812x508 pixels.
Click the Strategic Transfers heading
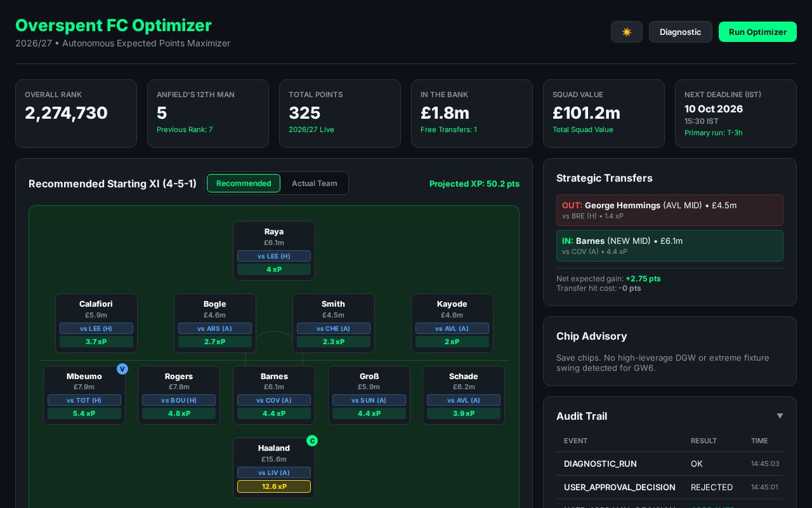[x=605, y=178]
